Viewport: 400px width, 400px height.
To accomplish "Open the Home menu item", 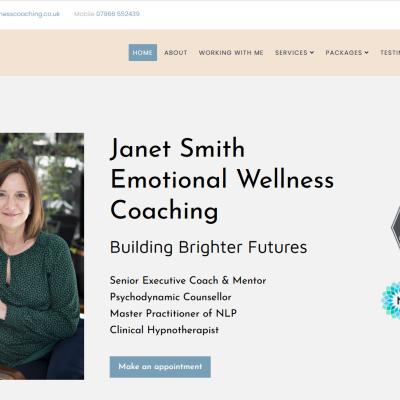I will click(143, 53).
